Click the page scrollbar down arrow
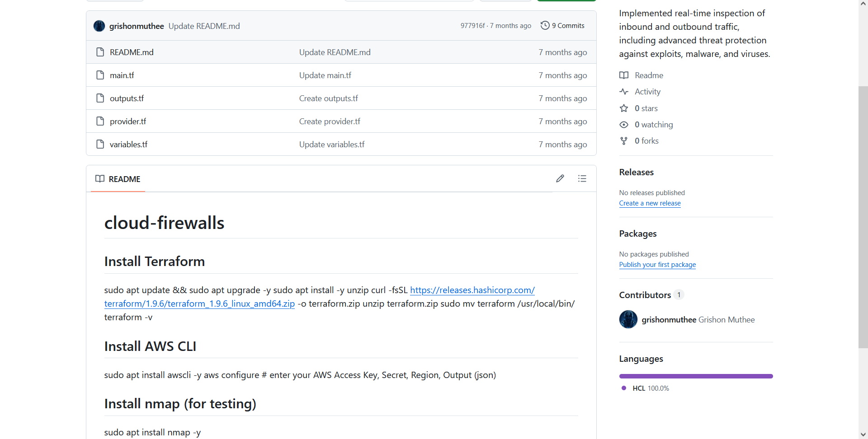868x439 pixels. tap(863, 434)
